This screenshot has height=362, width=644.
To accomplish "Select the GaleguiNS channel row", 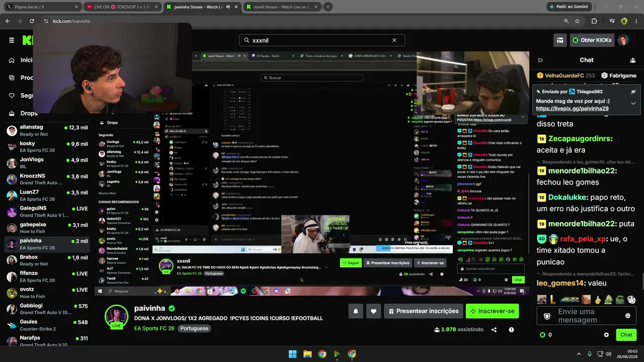I will pos(47,212).
